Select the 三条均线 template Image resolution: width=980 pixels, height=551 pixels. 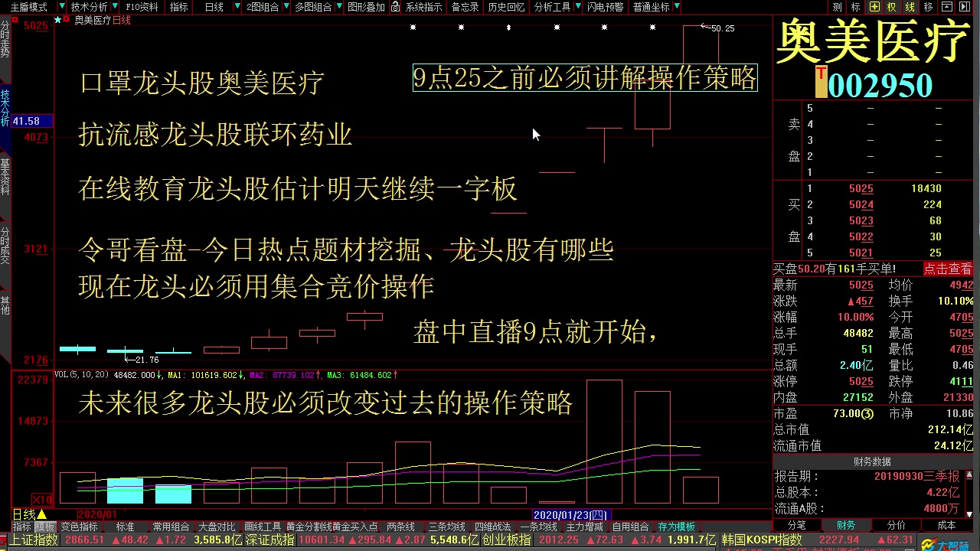(446, 527)
